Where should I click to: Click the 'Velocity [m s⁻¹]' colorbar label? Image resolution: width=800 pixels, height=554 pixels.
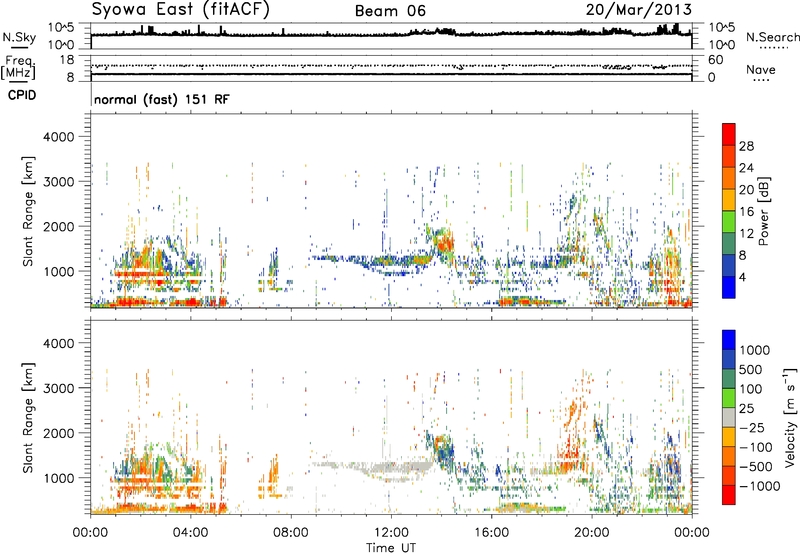coord(790,417)
